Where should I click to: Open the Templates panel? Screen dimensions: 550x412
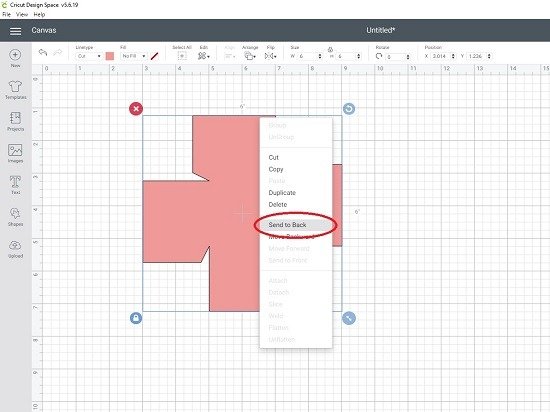coord(15,90)
